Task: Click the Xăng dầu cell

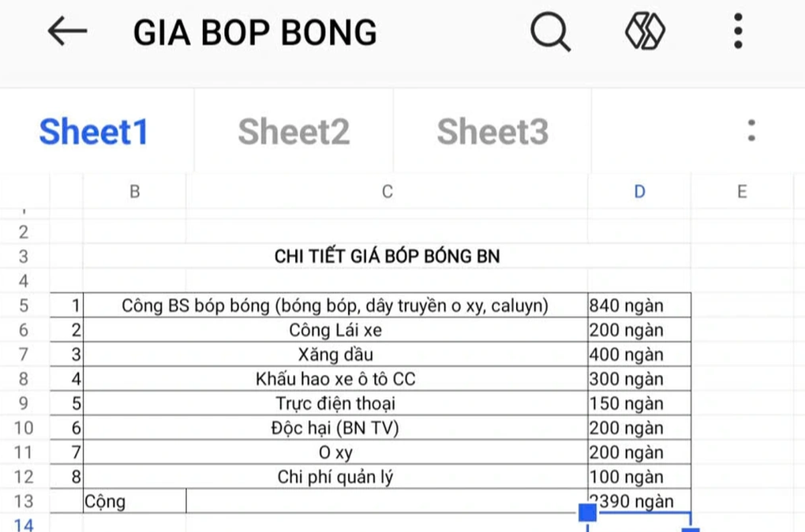Action: point(335,354)
